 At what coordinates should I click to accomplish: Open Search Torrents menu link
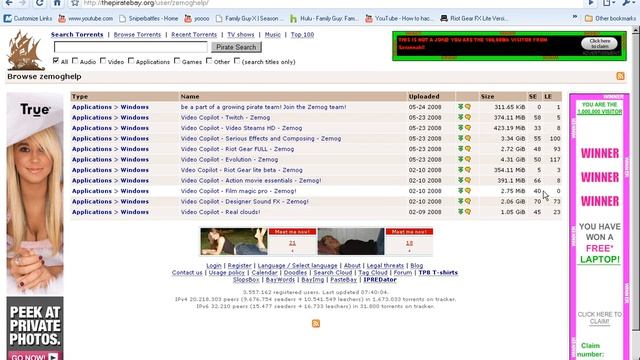tap(77, 35)
